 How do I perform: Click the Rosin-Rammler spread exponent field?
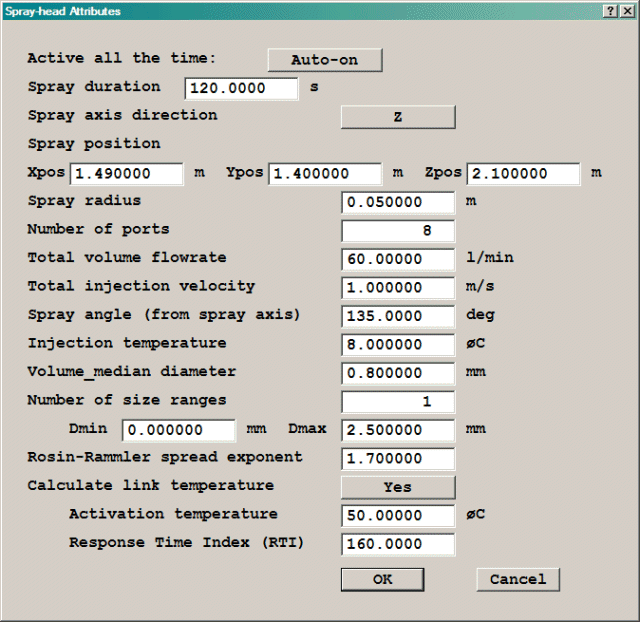(x=398, y=458)
